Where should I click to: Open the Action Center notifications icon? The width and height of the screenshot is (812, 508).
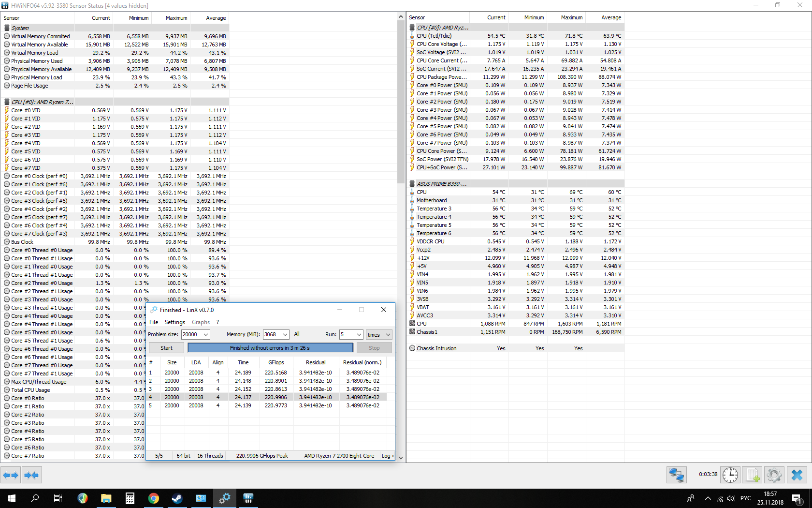tap(797, 498)
